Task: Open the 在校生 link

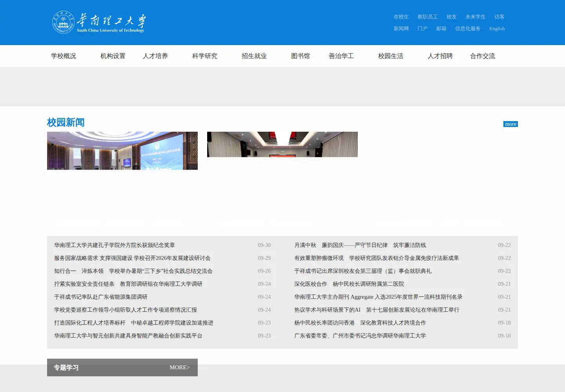Action: click(x=401, y=17)
